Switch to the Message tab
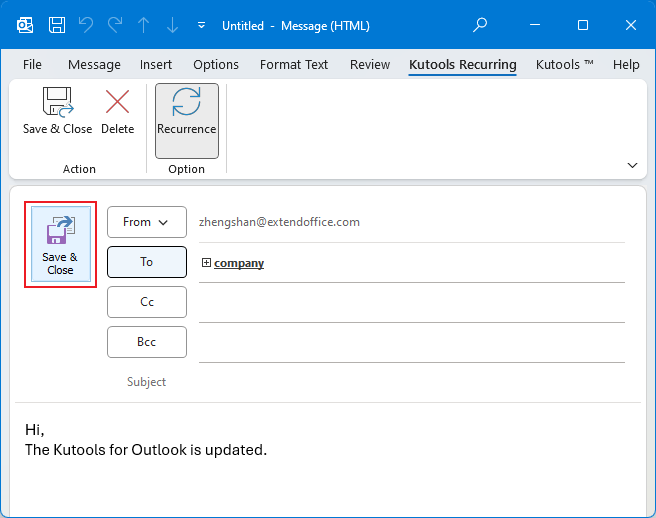Viewport: 656px width, 518px height. click(94, 64)
